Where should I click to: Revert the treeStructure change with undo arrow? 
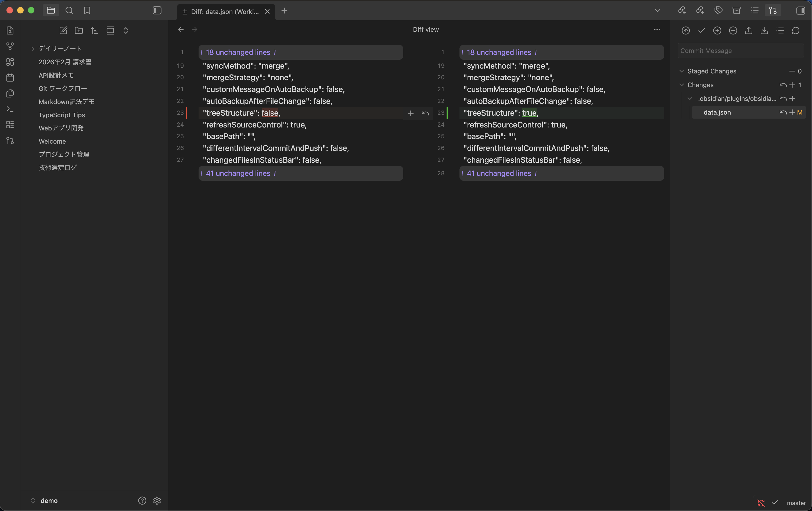click(425, 113)
